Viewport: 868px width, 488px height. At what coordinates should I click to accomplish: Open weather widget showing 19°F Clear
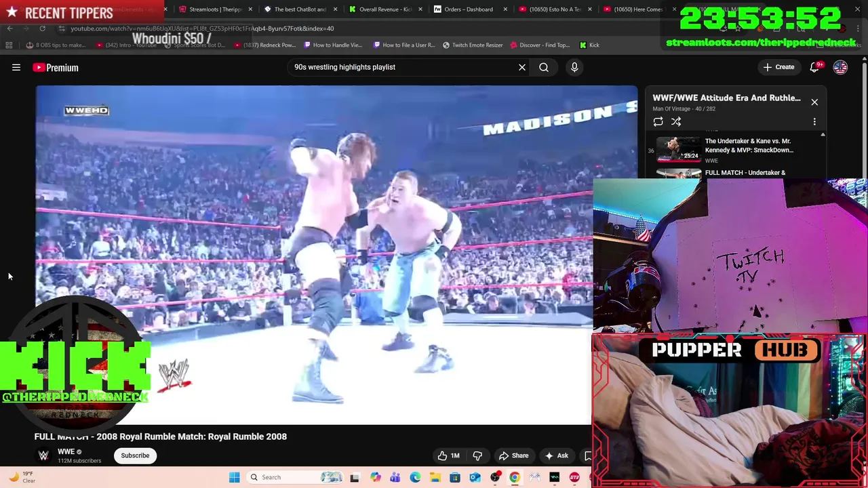[x=22, y=477]
